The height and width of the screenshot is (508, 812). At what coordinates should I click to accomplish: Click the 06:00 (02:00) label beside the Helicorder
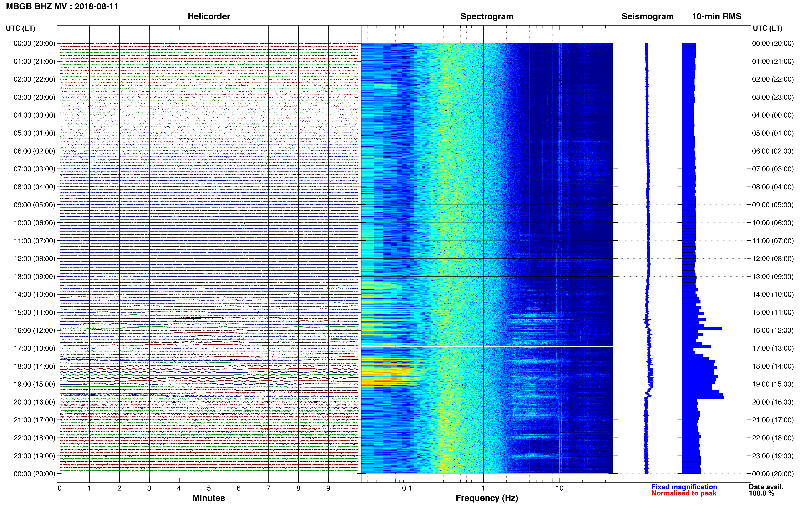click(34, 151)
